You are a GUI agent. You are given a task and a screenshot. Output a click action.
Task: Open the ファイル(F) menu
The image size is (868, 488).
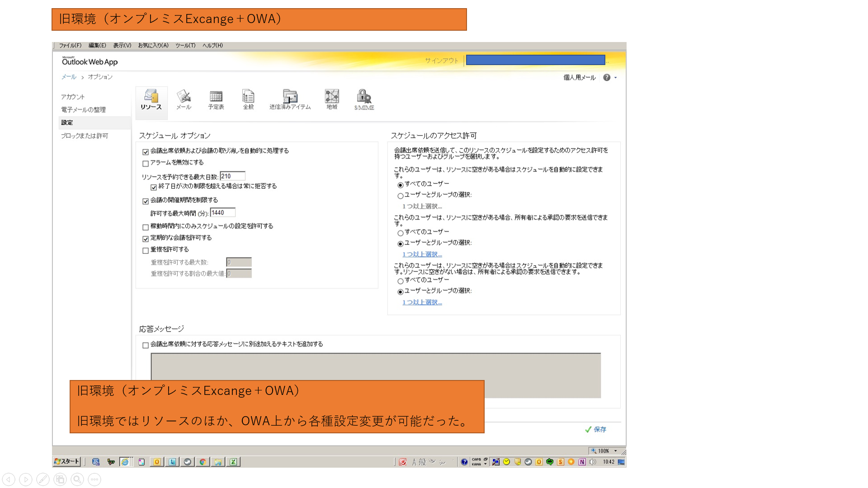click(70, 46)
